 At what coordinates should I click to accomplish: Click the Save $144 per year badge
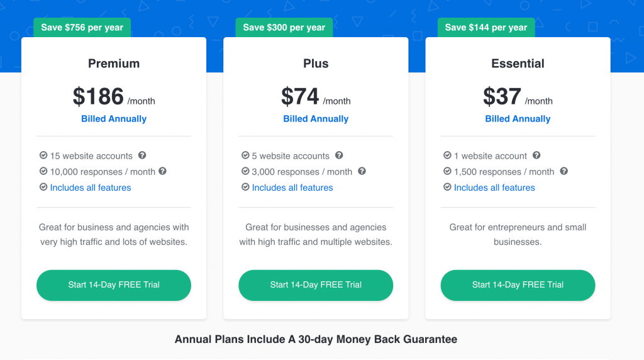tap(486, 28)
